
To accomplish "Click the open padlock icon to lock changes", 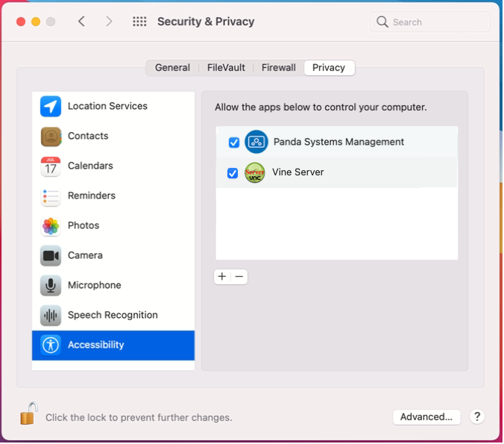I will click(x=28, y=414).
